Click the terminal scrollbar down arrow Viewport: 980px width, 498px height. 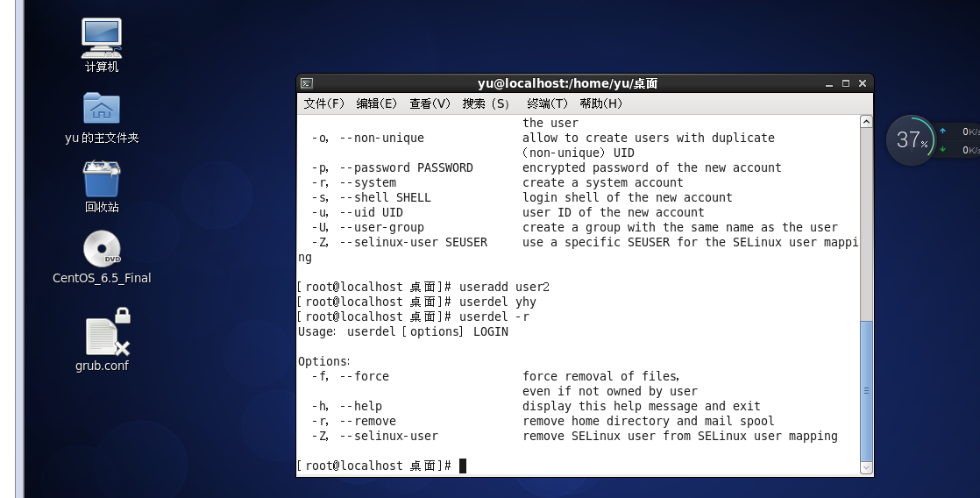[866, 467]
